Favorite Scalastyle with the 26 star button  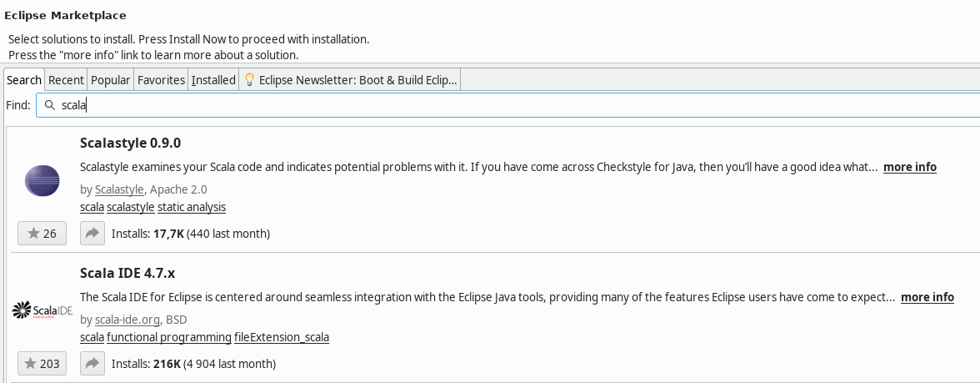[42, 234]
